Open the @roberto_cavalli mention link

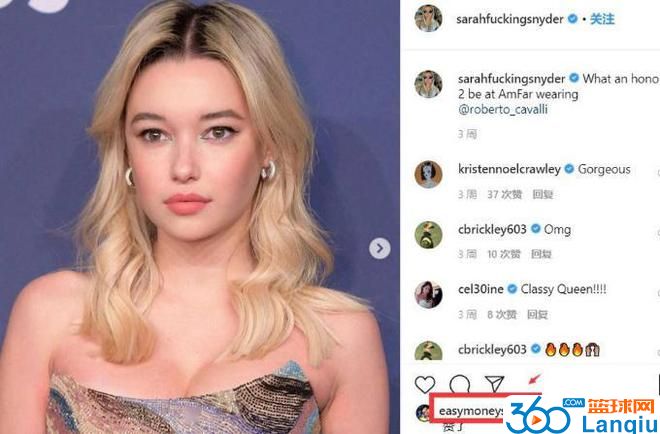tap(503, 109)
